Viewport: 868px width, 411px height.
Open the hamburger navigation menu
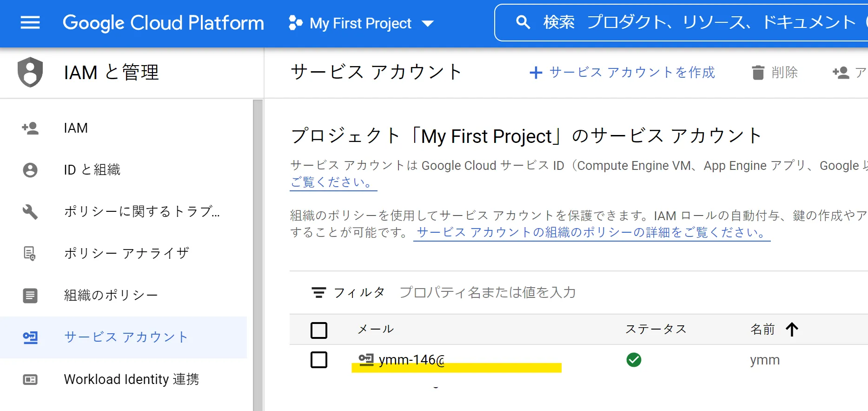[x=30, y=22]
